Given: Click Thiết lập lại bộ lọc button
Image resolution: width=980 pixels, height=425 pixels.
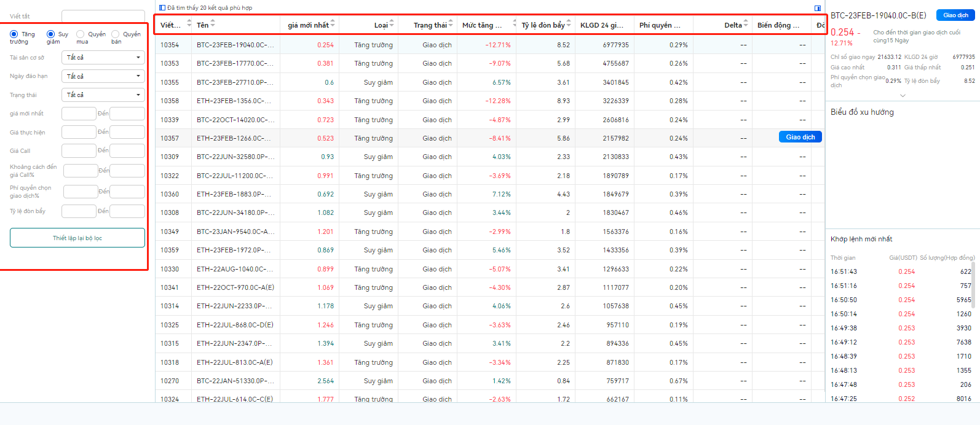Looking at the screenshot, I should (77, 238).
